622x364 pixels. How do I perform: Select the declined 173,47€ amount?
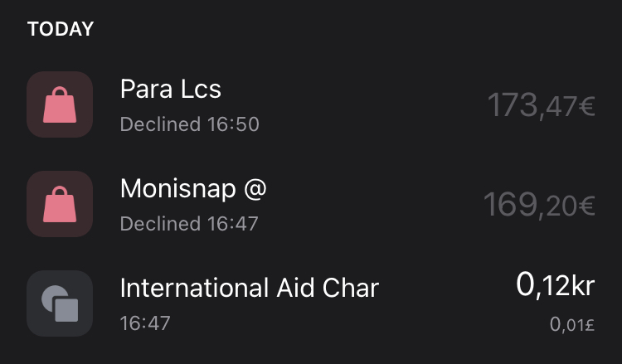540,105
